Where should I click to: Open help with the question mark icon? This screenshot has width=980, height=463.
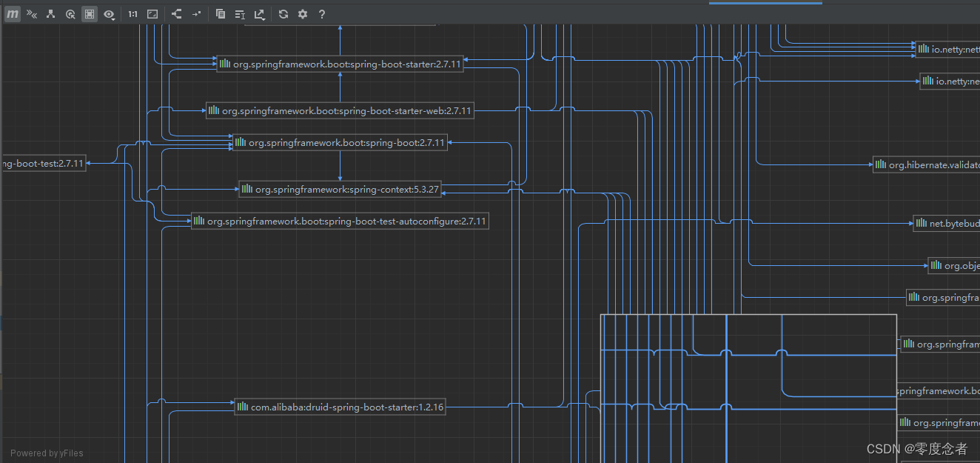pyautogui.click(x=322, y=14)
